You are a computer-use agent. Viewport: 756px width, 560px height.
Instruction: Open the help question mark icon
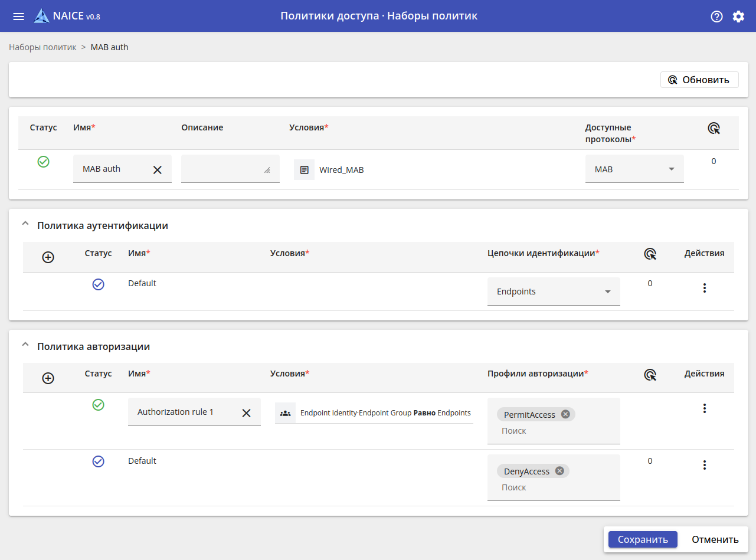click(716, 17)
